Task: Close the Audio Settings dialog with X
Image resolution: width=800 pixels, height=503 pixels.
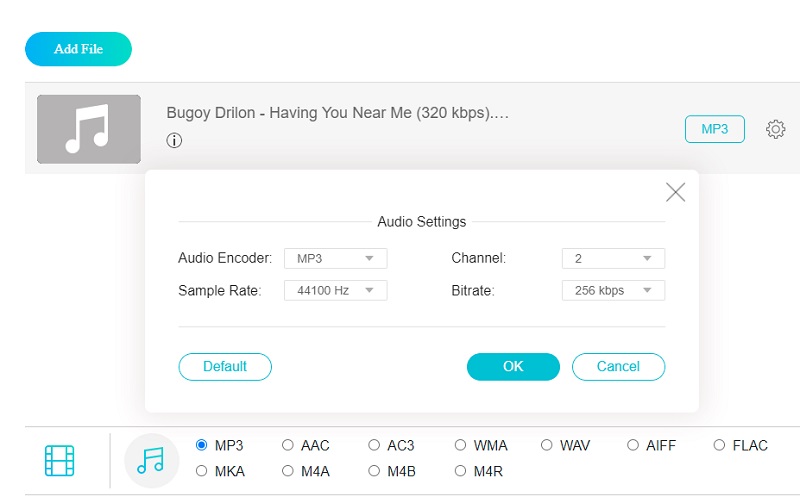Action: point(675,192)
